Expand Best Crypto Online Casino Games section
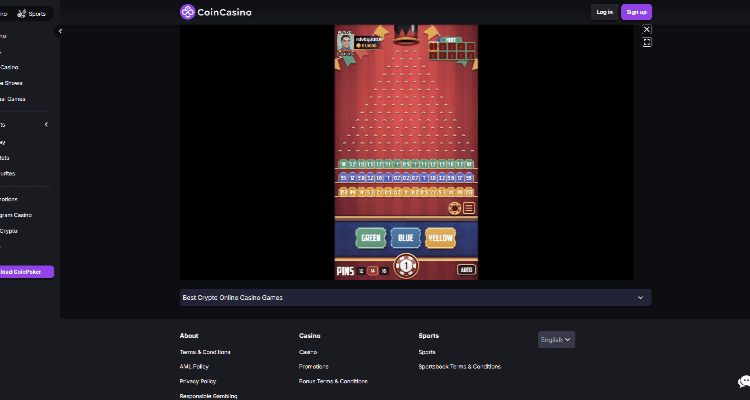 click(x=415, y=298)
